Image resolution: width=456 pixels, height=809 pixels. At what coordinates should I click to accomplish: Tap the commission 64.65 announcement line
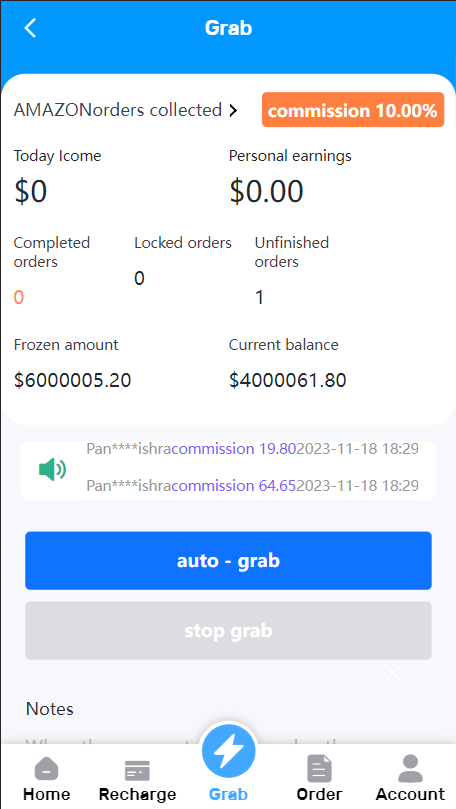[x=252, y=486]
